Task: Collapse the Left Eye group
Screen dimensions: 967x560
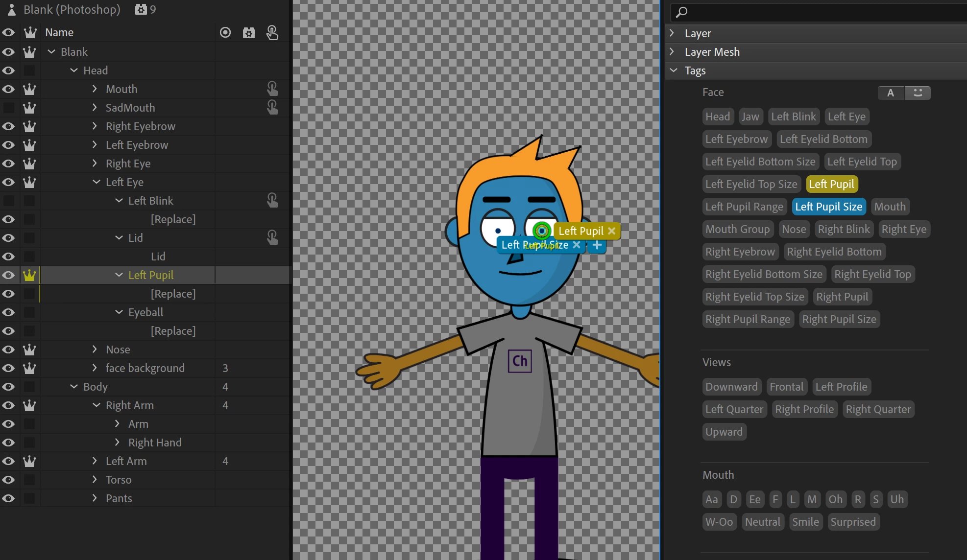Action: point(97,182)
